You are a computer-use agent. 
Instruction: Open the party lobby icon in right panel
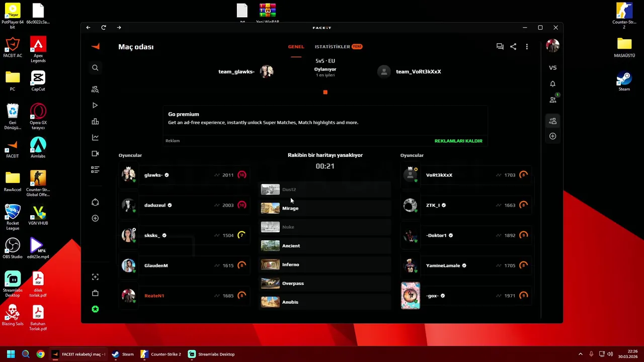pyautogui.click(x=552, y=121)
